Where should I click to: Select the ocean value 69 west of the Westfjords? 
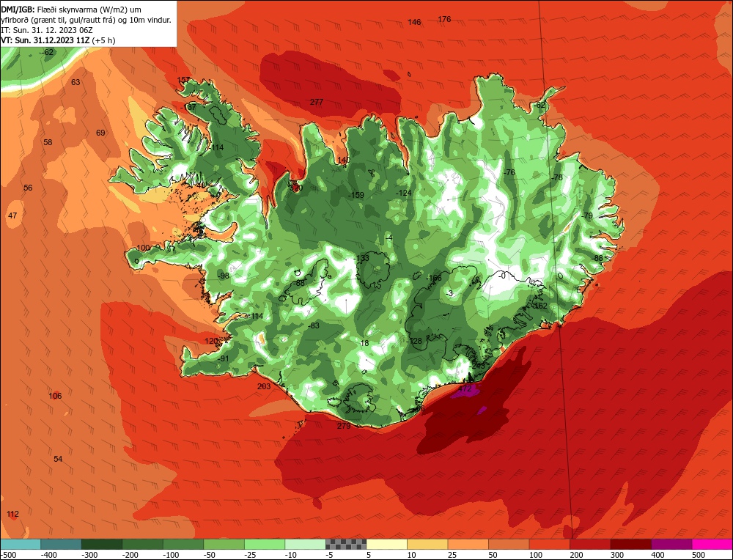[100, 133]
